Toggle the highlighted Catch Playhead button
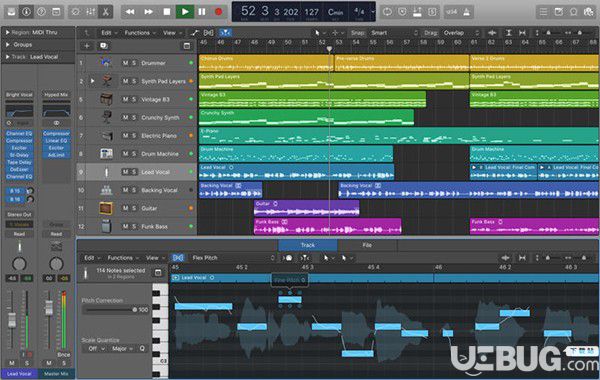 tap(225, 33)
